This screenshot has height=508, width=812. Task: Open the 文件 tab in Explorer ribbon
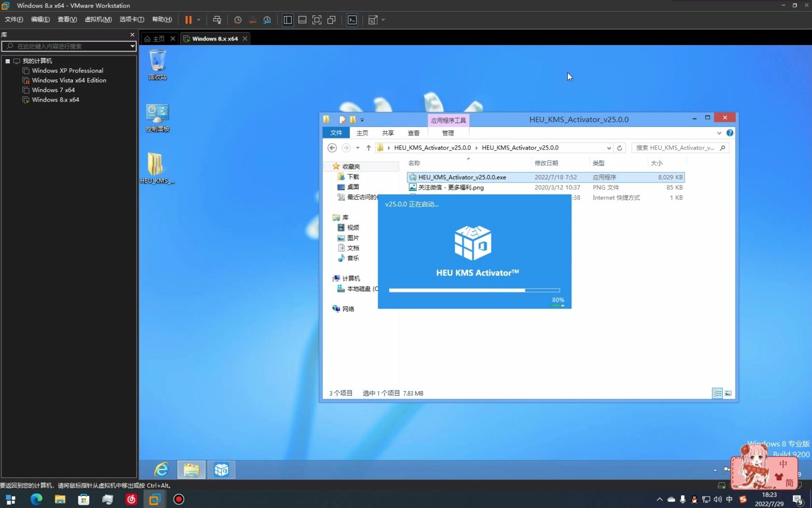coord(336,133)
